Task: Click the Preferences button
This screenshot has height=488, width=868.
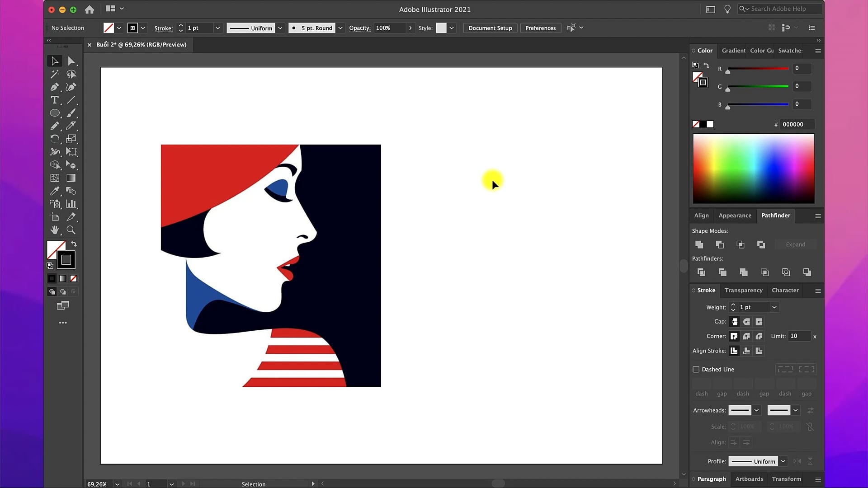Action: (x=540, y=28)
